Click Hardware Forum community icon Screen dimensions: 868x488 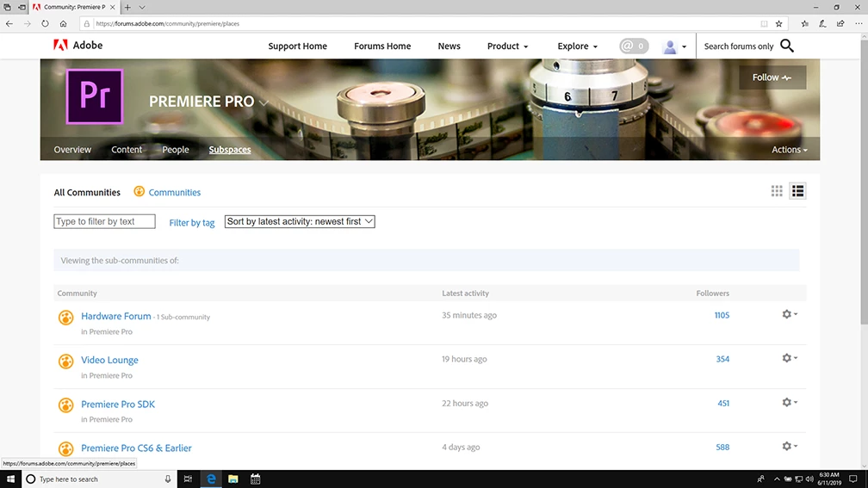tap(65, 317)
